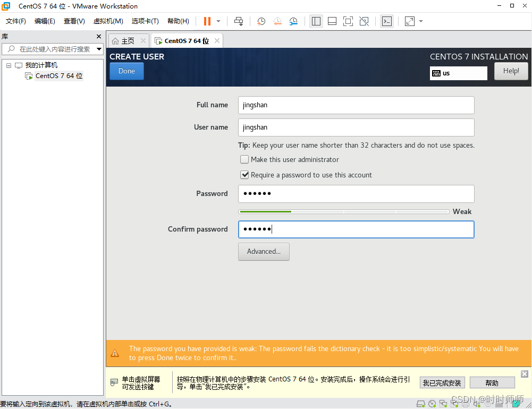The height and width of the screenshot is (409, 532).
Task: Open the power options dropdown arrow
Action: coord(218,21)
